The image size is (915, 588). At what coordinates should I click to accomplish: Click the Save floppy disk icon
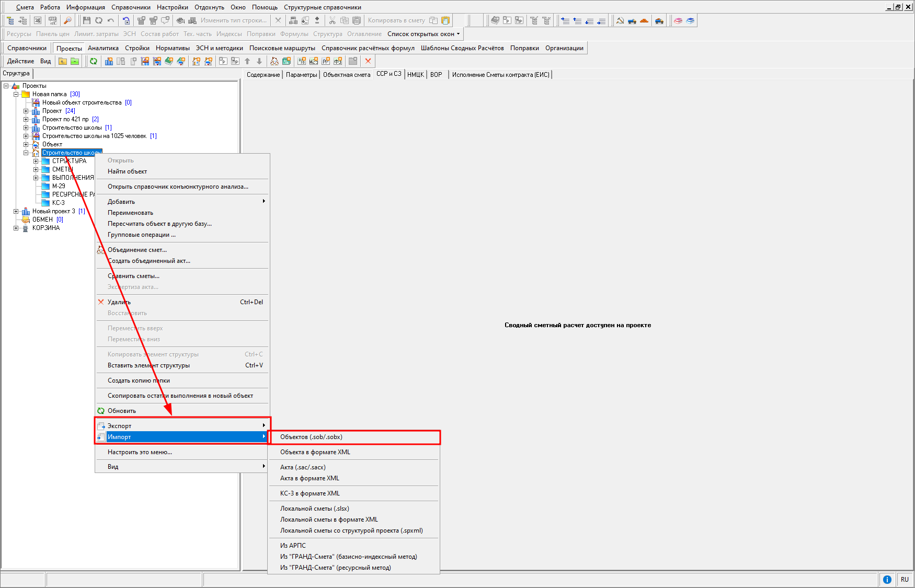pos(87,20)
